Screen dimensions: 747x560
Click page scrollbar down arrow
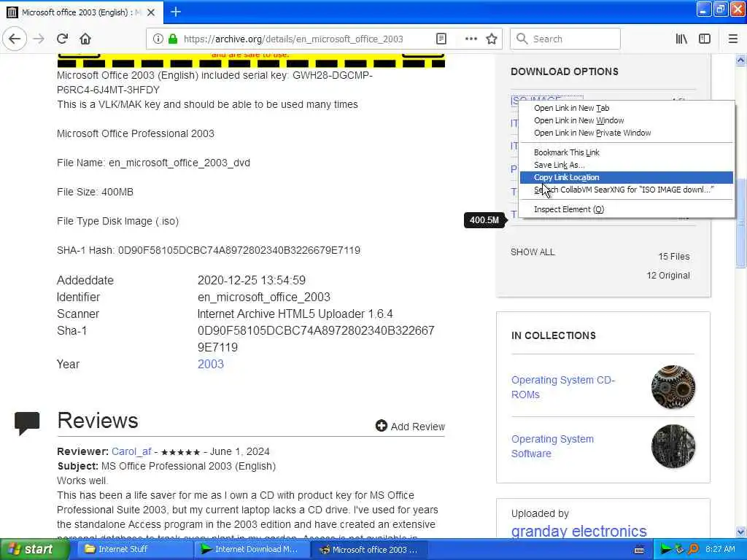pos(741,532)
